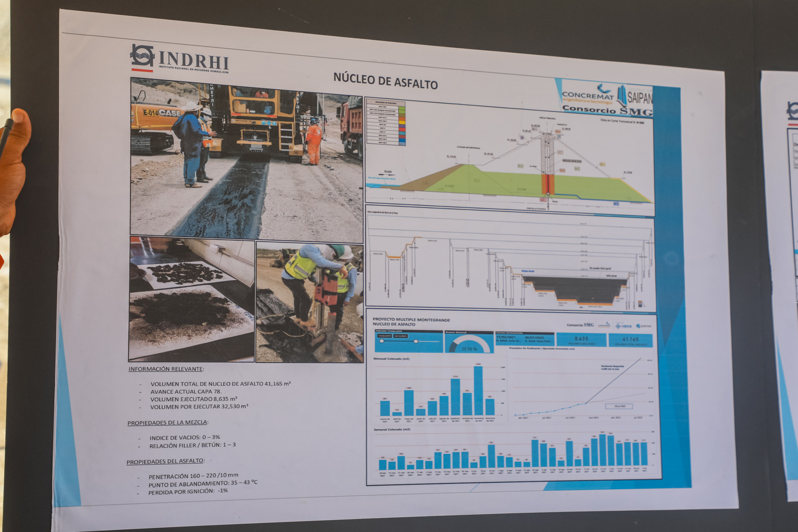Click the Consorcio SMG header text
Screen dimensions: 798x532
(607, 110)
